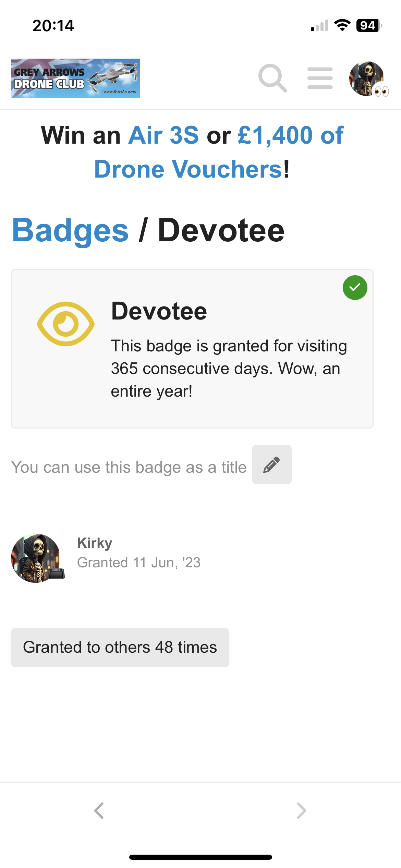
Task: Click the Devotee badge card title
Action: (x=159, y=311)
